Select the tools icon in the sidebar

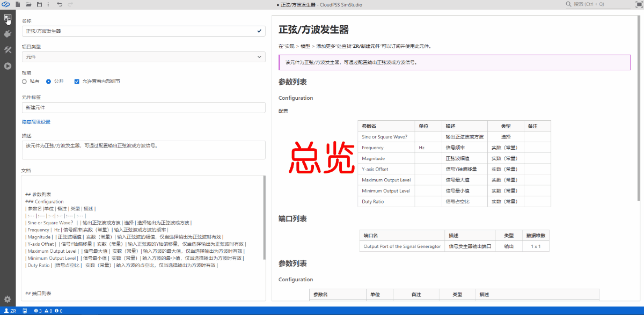pyautogui.click(x=8, y=49)
